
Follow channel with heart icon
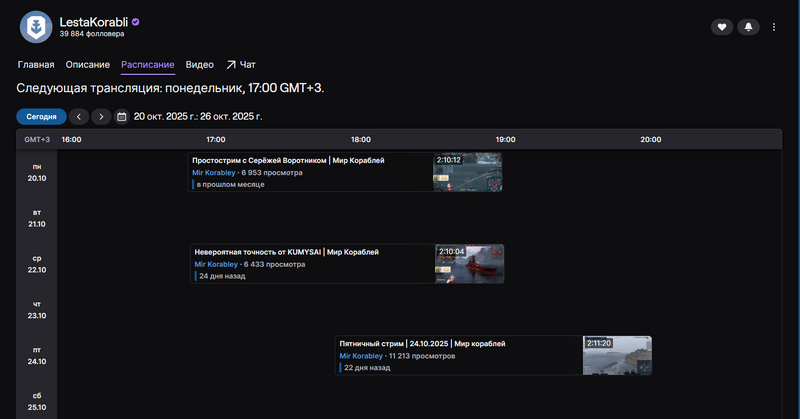(722, 27)
